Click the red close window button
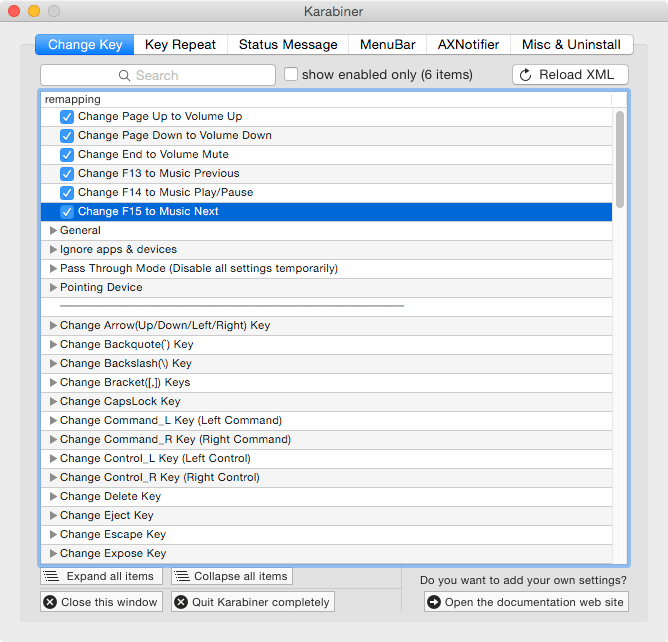The height and width of the screenshot is (642, 668). pos(14,11)
